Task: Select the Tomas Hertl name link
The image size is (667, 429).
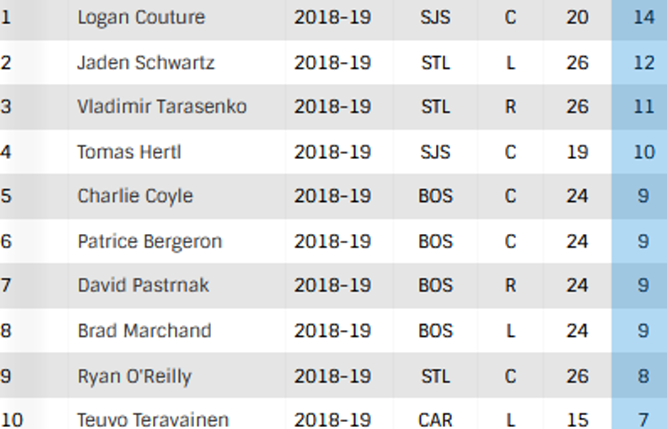Action: [x=129, y=152]
